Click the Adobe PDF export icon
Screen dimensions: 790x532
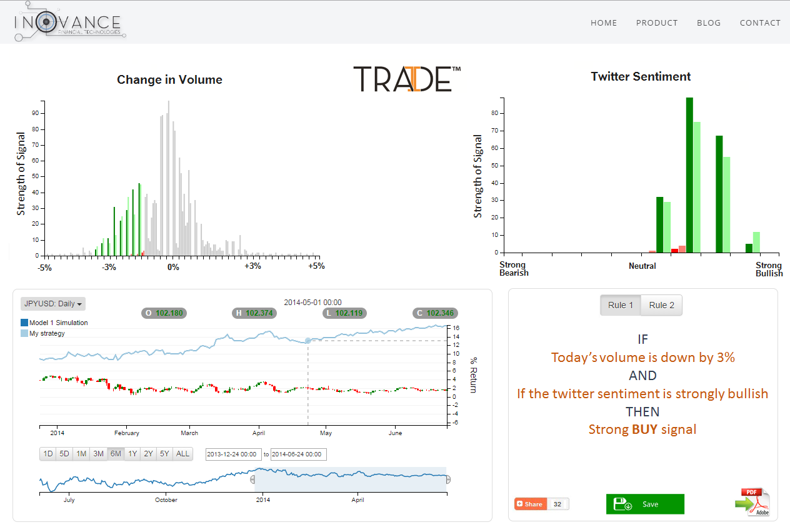coord(754,502)
